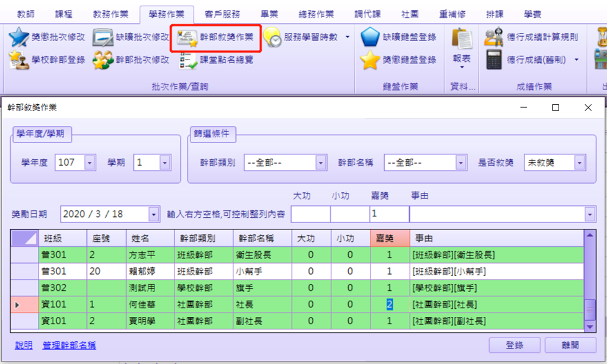Switch to 調代課 tab
The image size is (607, 364).
(x=367, y=14)
